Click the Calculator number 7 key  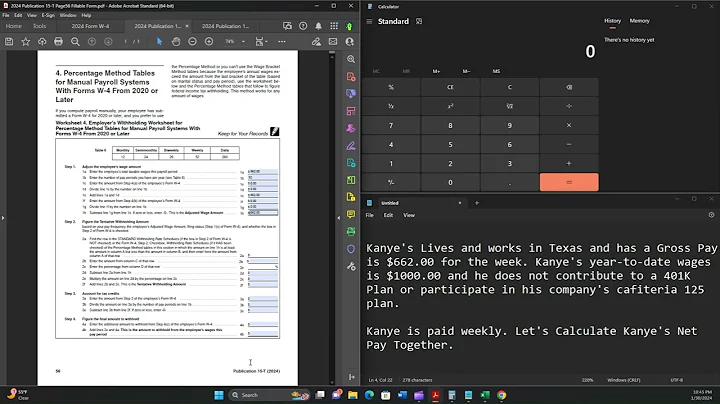point(391,125)
